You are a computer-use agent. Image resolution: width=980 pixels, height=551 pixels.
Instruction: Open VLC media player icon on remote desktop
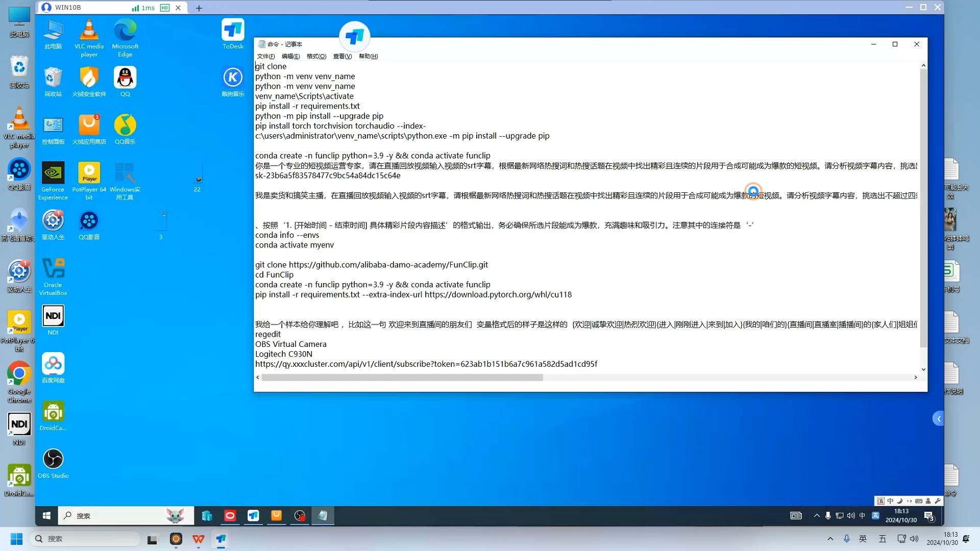(89, 38)
